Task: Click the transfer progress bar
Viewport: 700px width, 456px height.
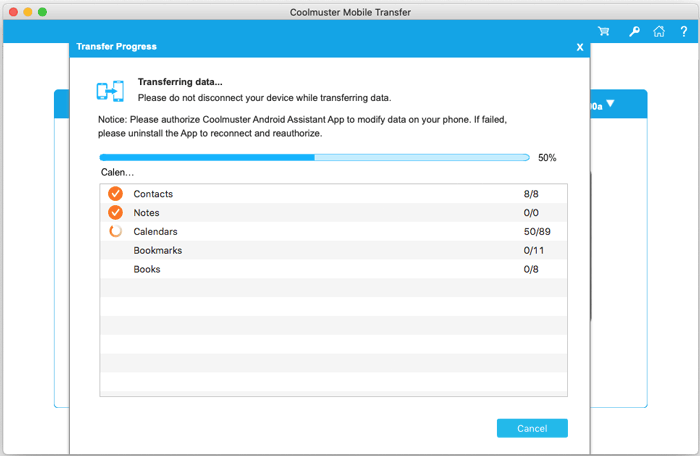Action: coord(314,158)
